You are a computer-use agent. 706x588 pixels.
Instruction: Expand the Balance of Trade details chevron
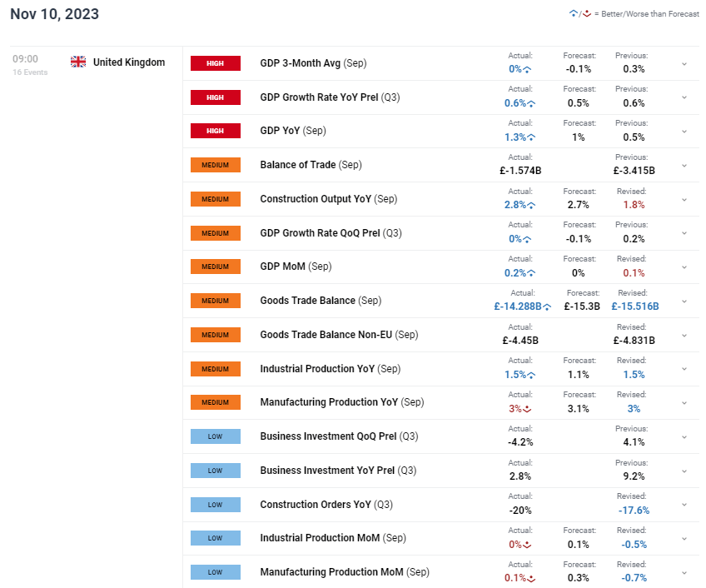tap(684, 165)
